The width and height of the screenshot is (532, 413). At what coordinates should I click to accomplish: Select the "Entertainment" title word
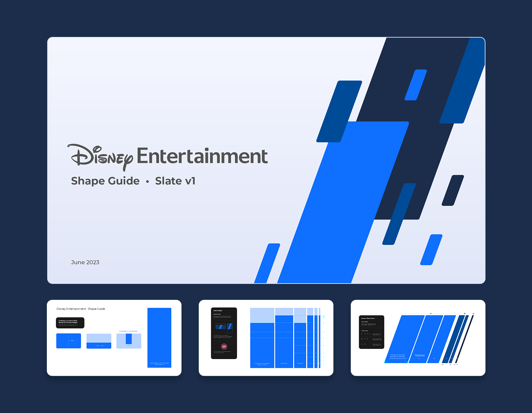click(x=202, y=156)
